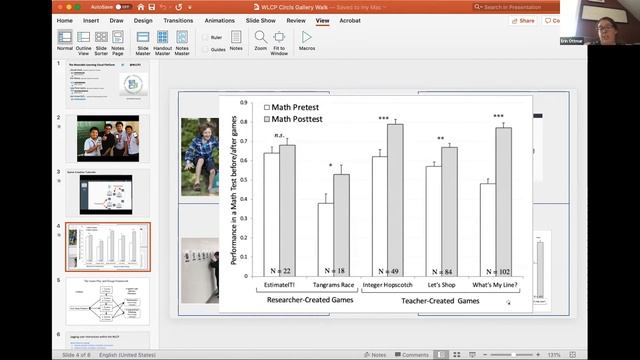Save the presentation with disk icon
The height and width of the screenshot is (360, 640).
click(152, 7)
